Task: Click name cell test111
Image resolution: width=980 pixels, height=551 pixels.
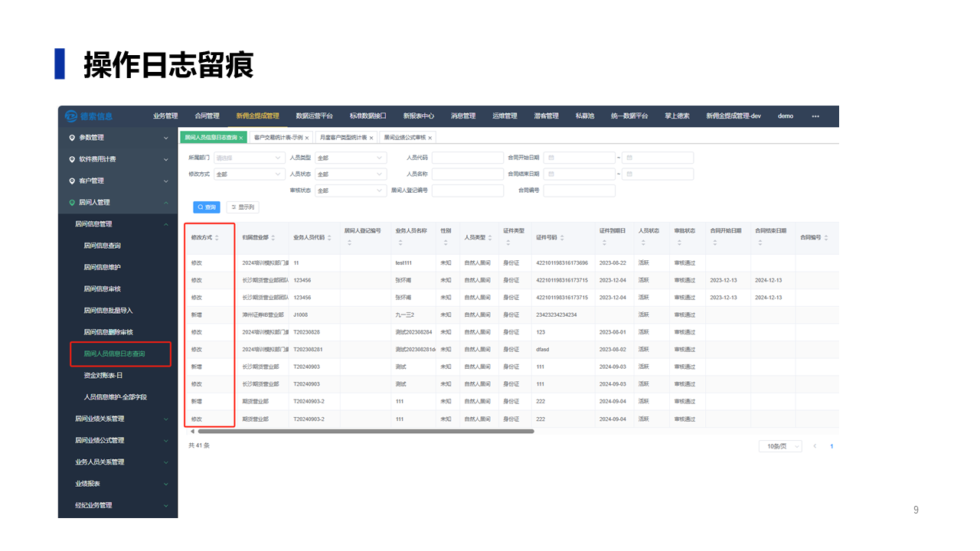Action: (x=403, y=262)
